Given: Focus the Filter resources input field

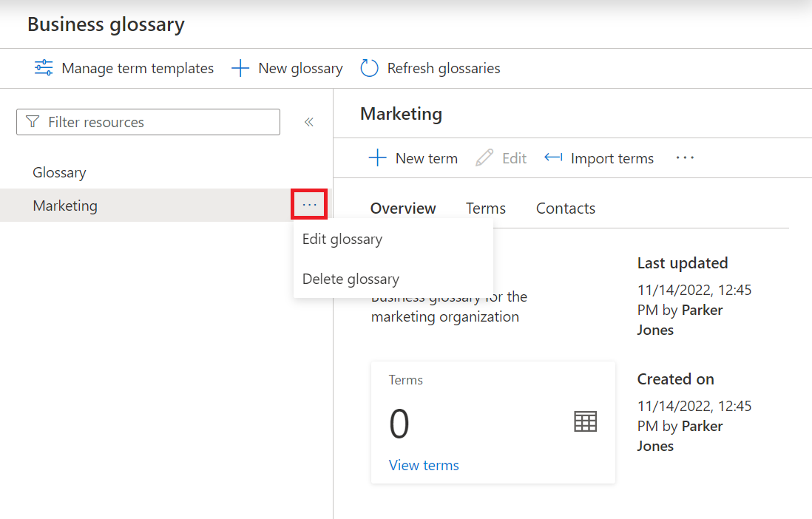Looking at the screenshot, I should 159,122.
